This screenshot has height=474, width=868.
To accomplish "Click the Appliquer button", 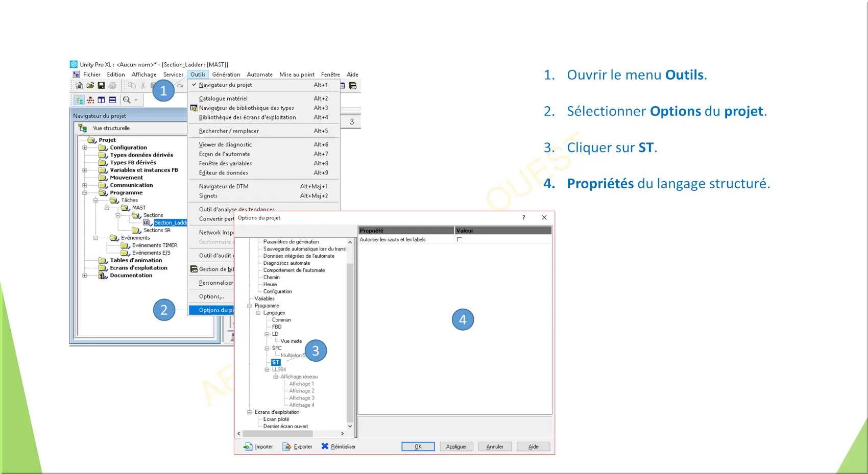I will tap(456, 446).
